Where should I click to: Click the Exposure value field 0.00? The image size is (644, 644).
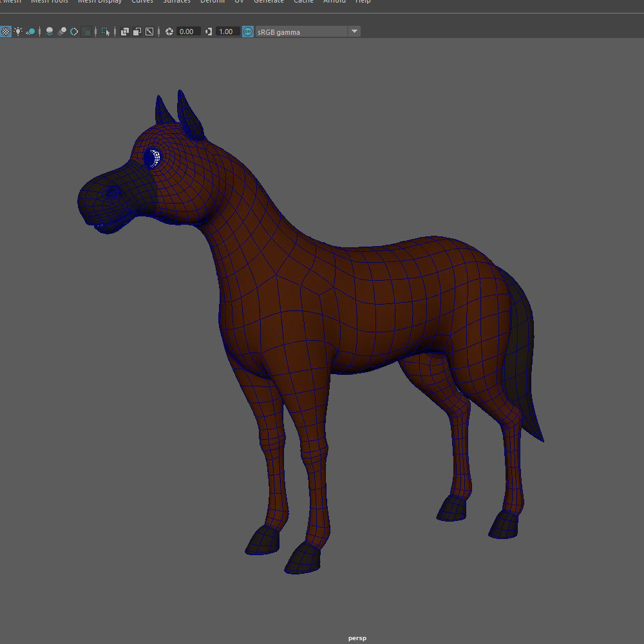pos(189,32)
